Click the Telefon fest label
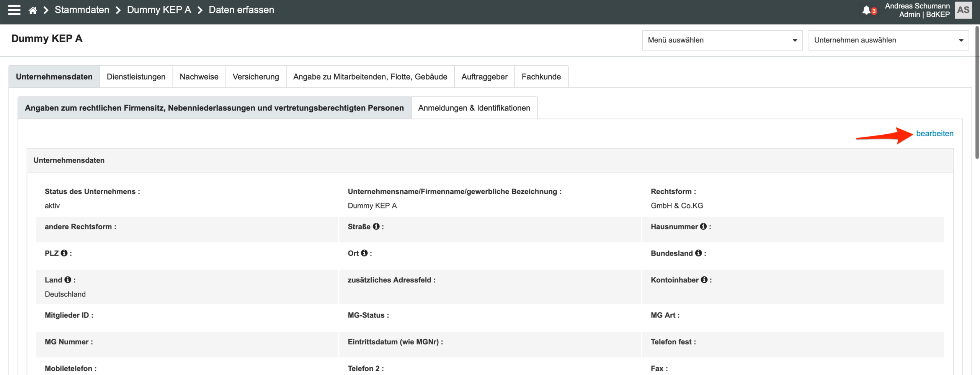The width and height of the screenshot is (980, 375). (673, 342)
